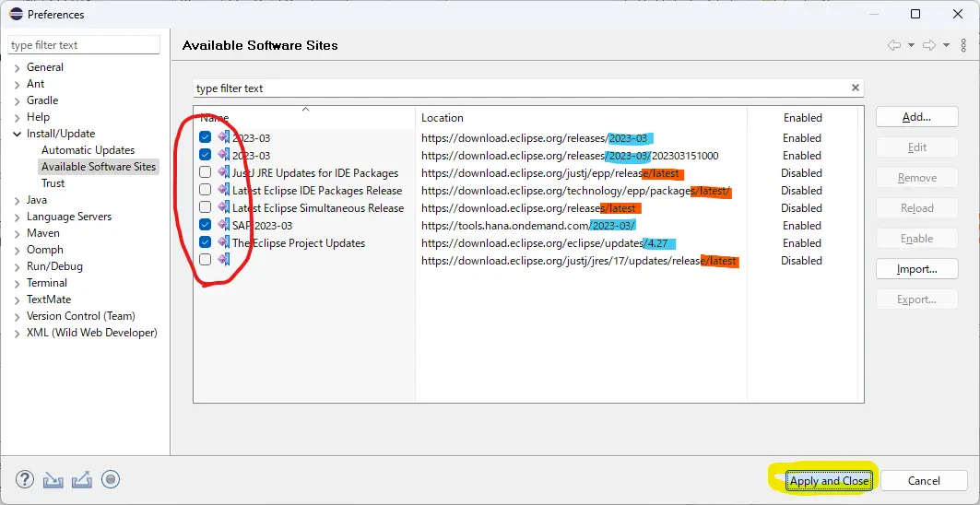Uncheck The Eclipse Project Updates checkbox
The image size is (980, 505).
205,242
